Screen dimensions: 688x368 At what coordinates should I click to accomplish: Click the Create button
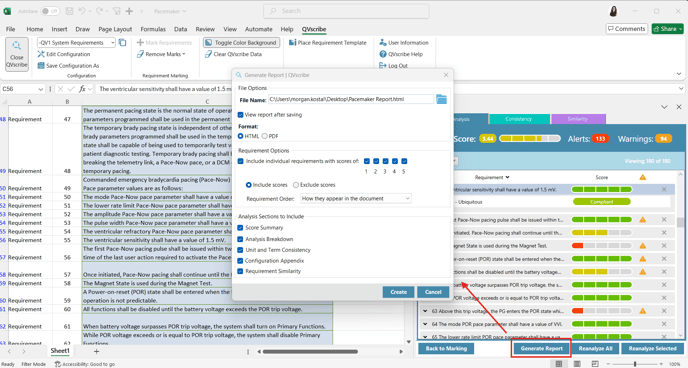pos(398,292)
